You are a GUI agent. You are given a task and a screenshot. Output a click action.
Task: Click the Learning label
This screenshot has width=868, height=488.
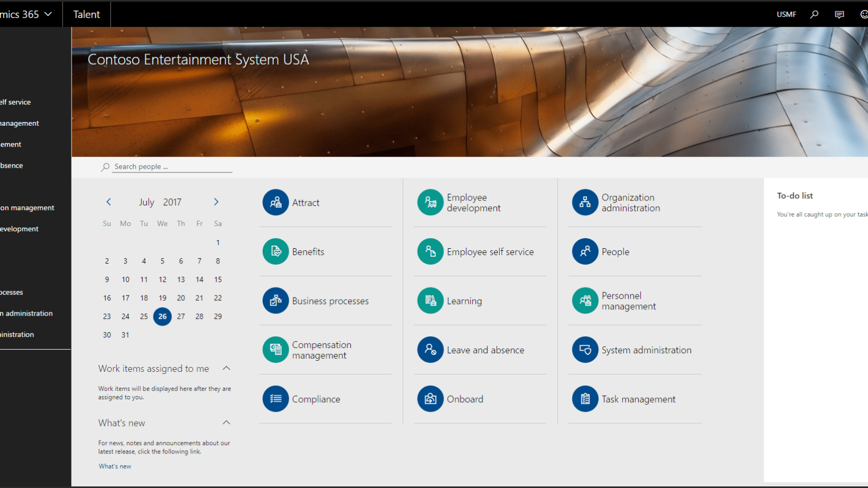pos(464,301)
